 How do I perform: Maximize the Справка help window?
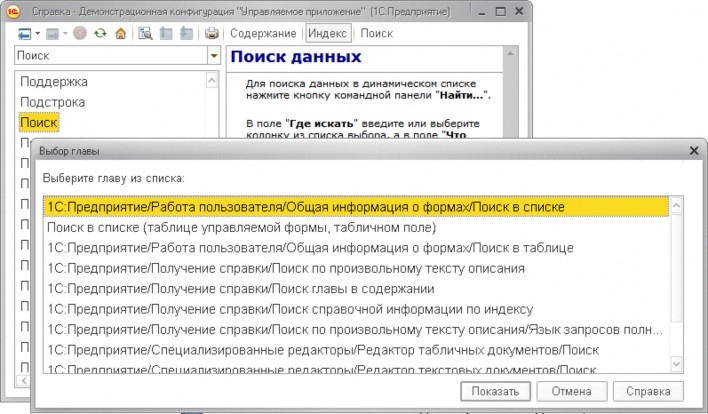pos(500,12)
